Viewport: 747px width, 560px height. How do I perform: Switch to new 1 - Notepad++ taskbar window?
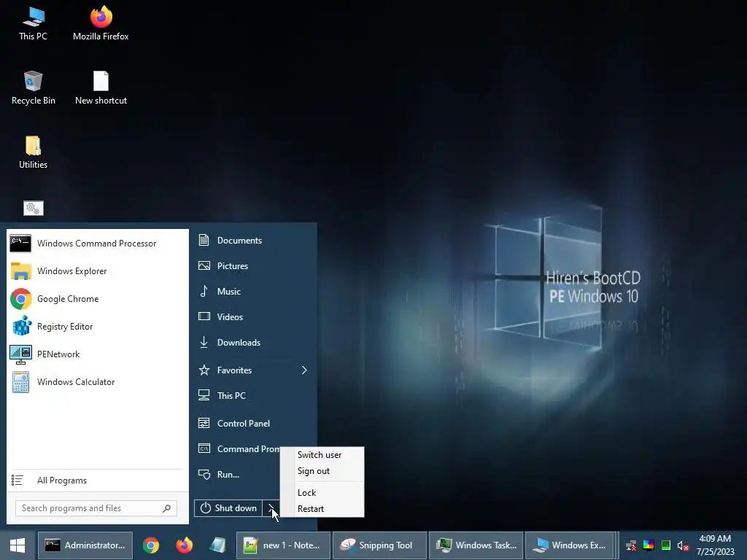coord(283,545)
